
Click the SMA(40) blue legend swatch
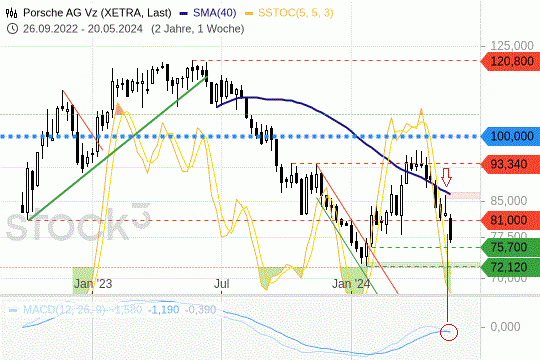[184, 13]
